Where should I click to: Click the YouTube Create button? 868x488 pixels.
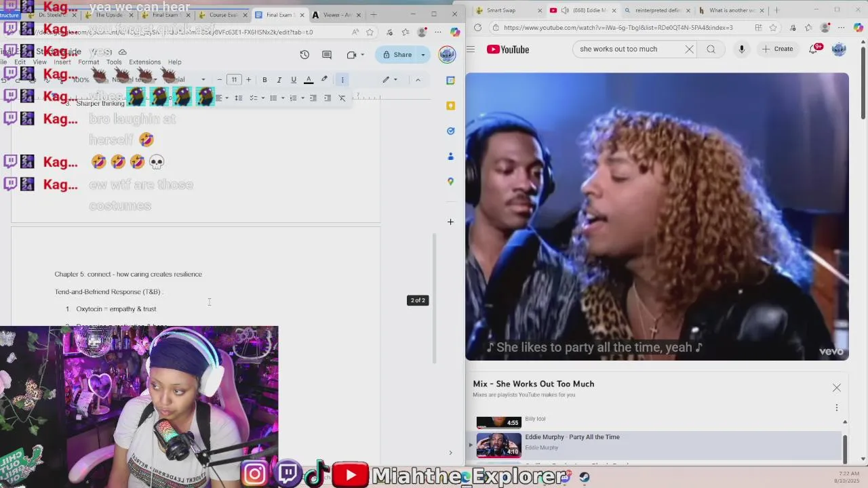(x=777, y=49)
